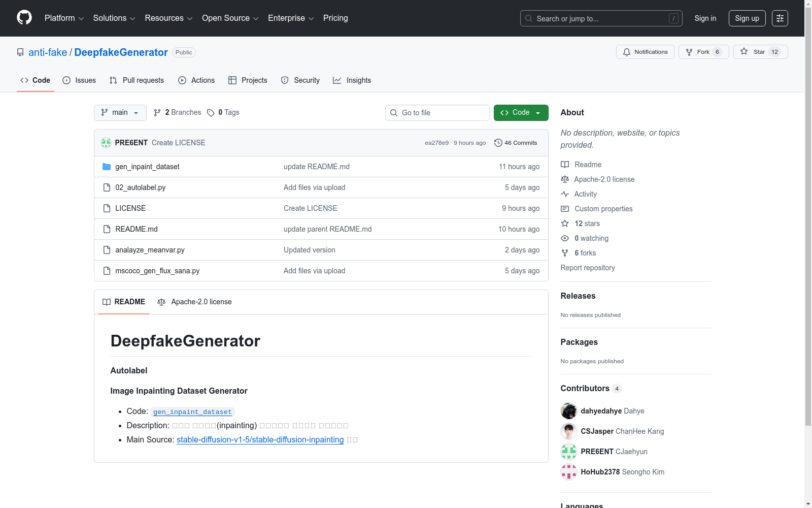Open the Packages heading link
This screenshot has height=508, width=812.
click(579, 342)
